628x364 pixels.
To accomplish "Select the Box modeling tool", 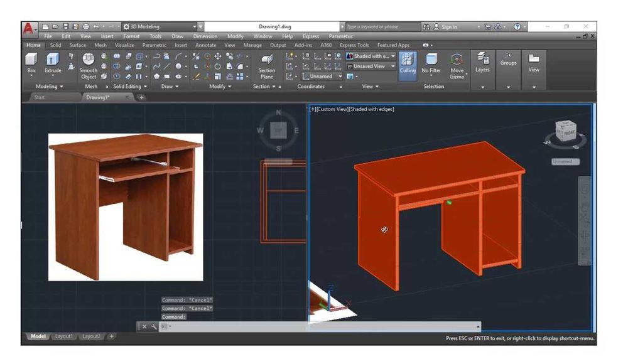I will pyautogui.click(x=31, y=63).
